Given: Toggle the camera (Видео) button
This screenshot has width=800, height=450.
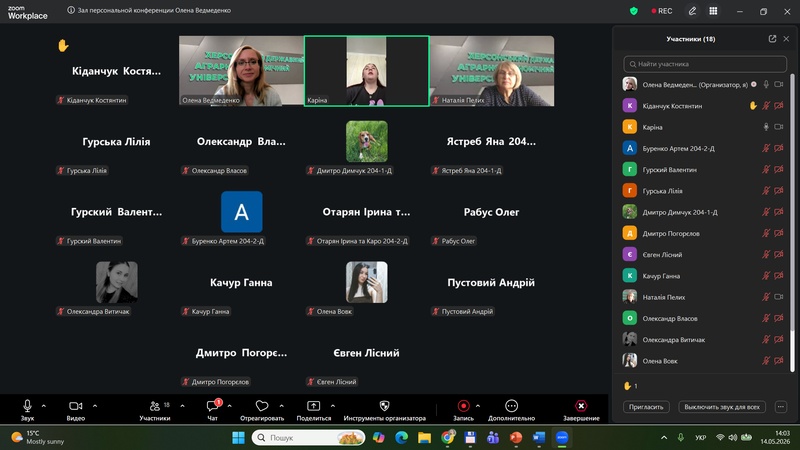Looking at the screenshot, I should tap(76, 406).
